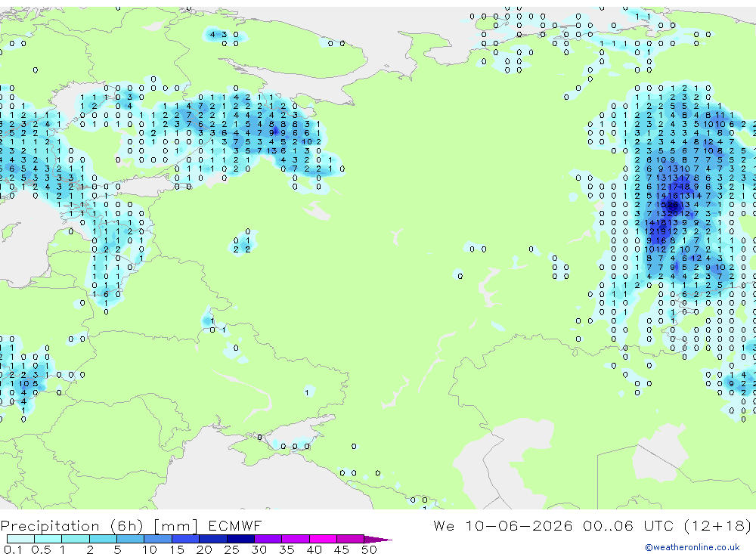Select the 35–40 mm violet legend swatch

pos(296,539)
